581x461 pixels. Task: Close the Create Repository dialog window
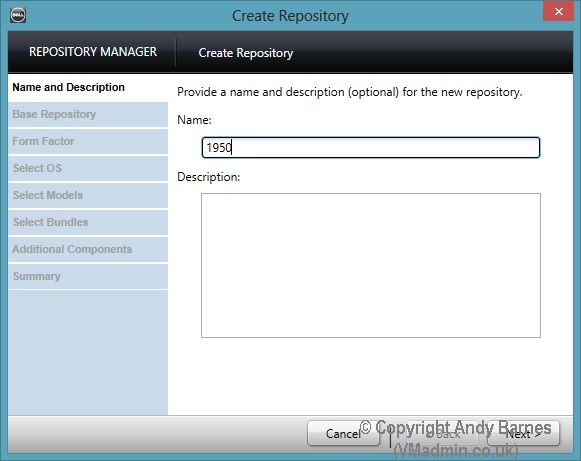pos(558,11)
